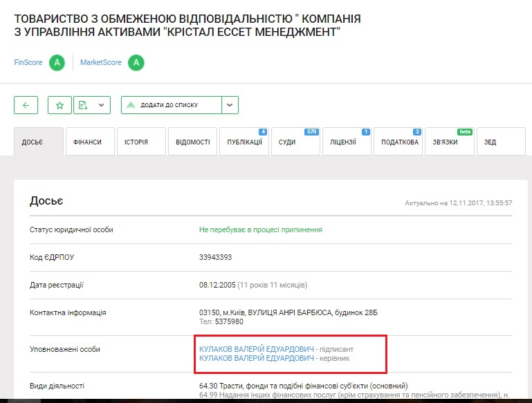Open the Податкова tab
Screen dimensions: 532x403
399,142
